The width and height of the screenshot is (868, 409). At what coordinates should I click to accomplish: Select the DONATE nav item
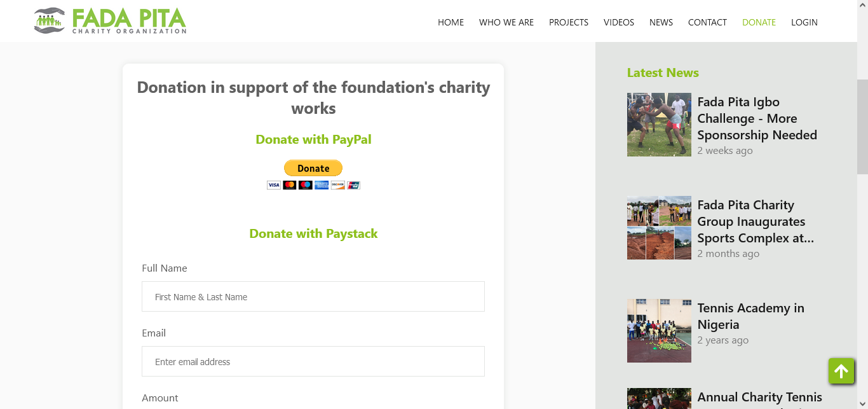[x=759, y=22]
